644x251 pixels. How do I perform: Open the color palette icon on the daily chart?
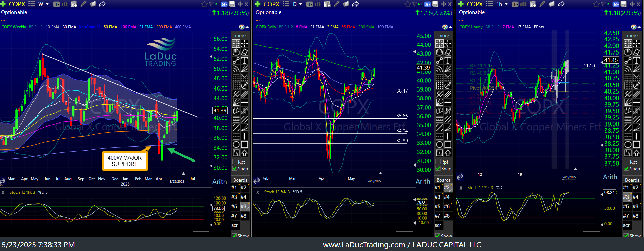(x=445, y=27)
